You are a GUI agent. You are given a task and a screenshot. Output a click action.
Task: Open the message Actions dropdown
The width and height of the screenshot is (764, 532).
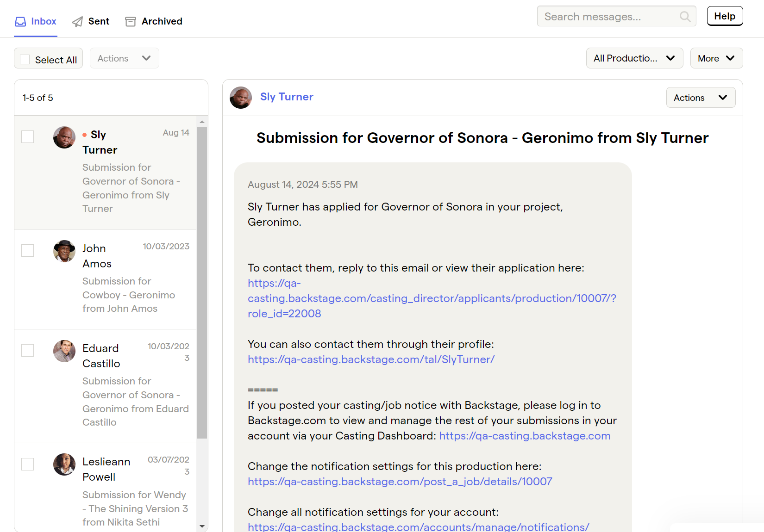pos(701,98)
